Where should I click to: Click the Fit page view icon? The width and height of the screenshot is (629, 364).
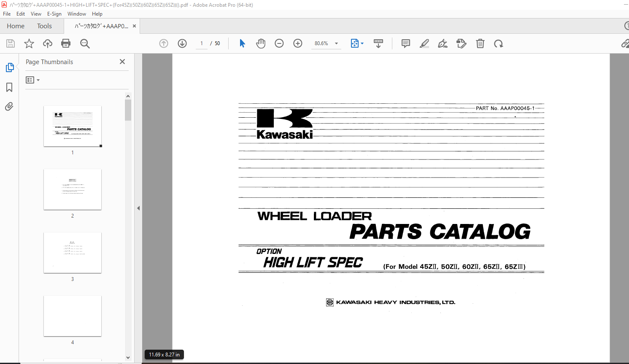click(354, 43)
